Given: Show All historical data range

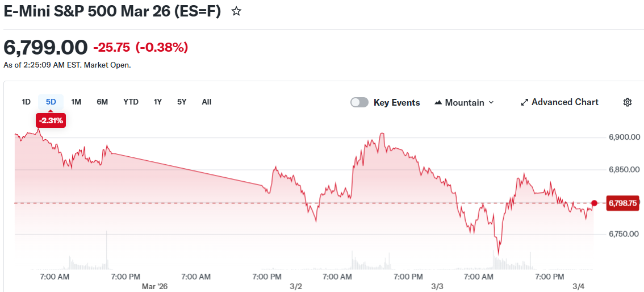Looking at the screenshot, I should click(x=207, y=102).
